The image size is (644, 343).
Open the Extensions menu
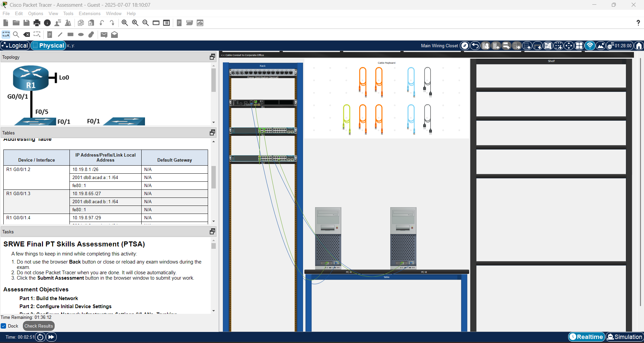click(89, 13)
